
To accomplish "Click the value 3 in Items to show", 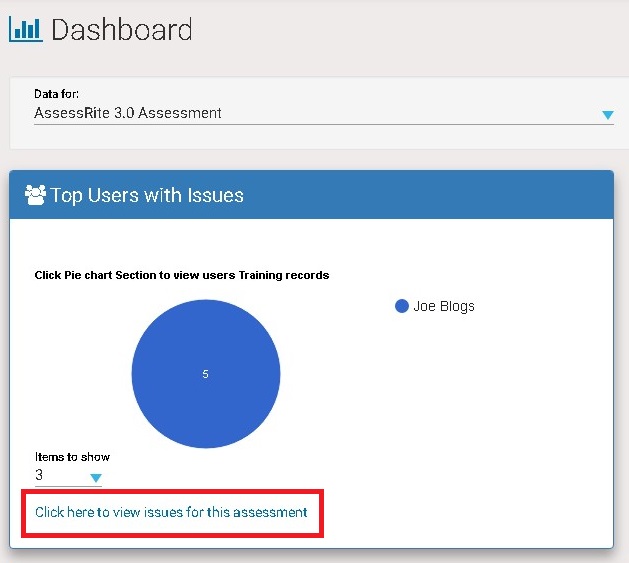I will pos(40,476).
